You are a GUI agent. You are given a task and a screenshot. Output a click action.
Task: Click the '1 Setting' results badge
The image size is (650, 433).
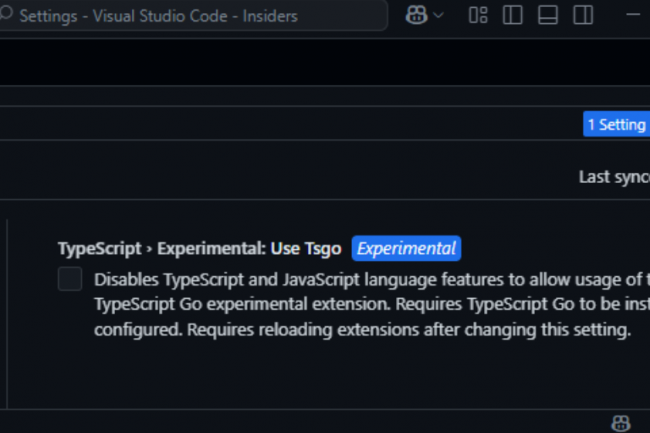[616, 124]
